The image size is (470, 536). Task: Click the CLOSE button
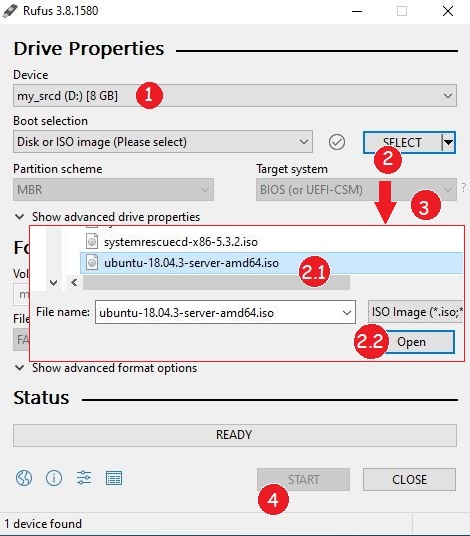coord(409,479)
